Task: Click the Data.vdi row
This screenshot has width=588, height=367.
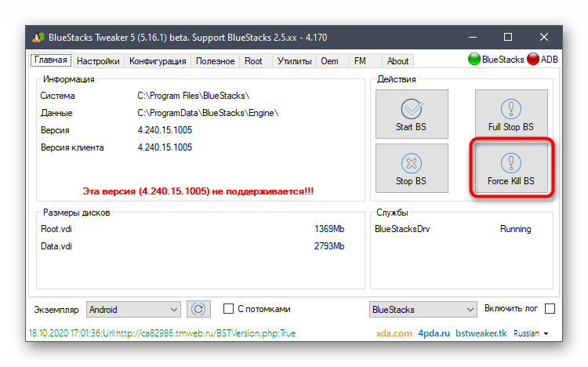Action: (x=192, y=246)
